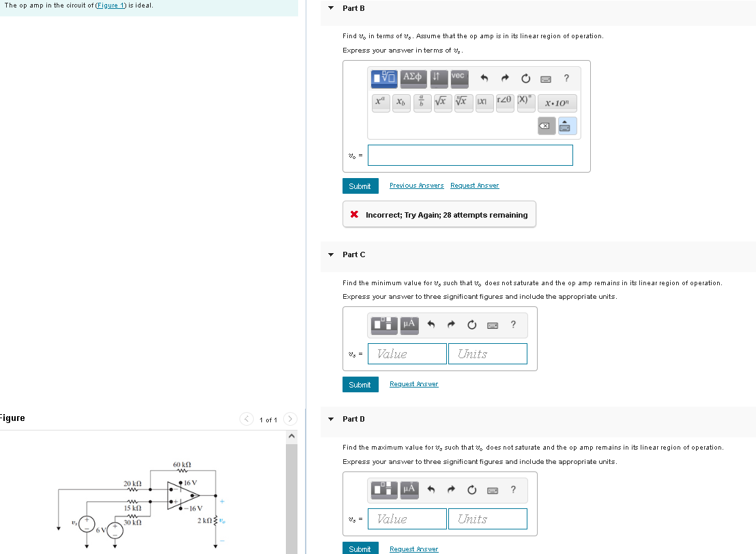The height and width of the screenshot is (554, 756).
Task: Open keyboard shortcuts in Part B toolbar
Action: click(x=546, y=78)
